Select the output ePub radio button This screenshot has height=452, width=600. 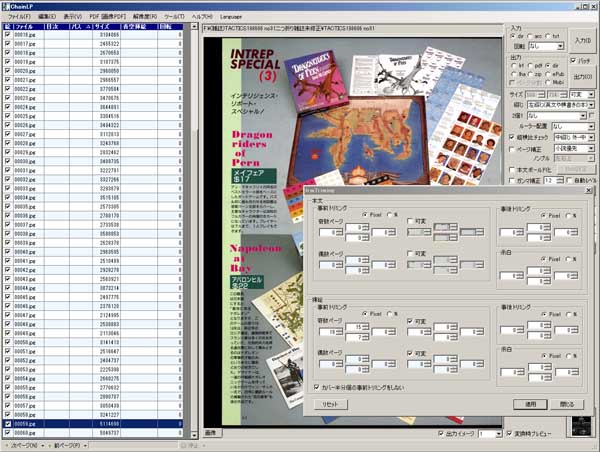[x=548, y=74]
